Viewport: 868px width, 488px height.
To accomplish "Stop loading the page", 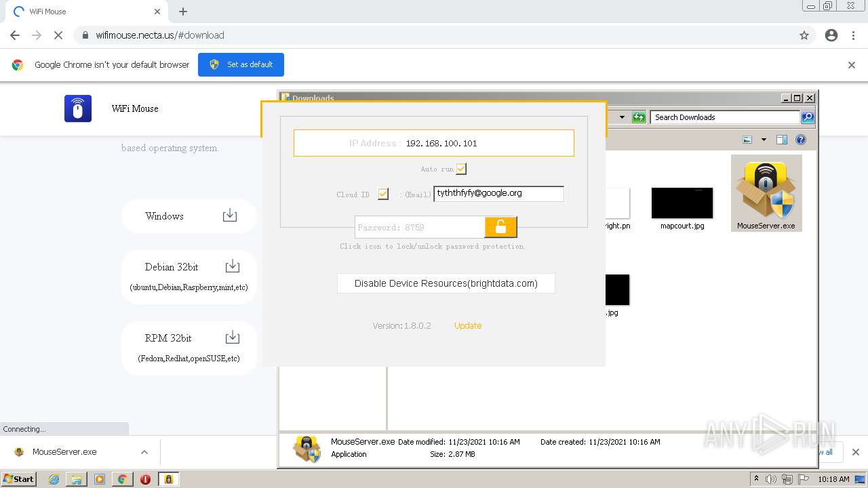I will [58, 35].
